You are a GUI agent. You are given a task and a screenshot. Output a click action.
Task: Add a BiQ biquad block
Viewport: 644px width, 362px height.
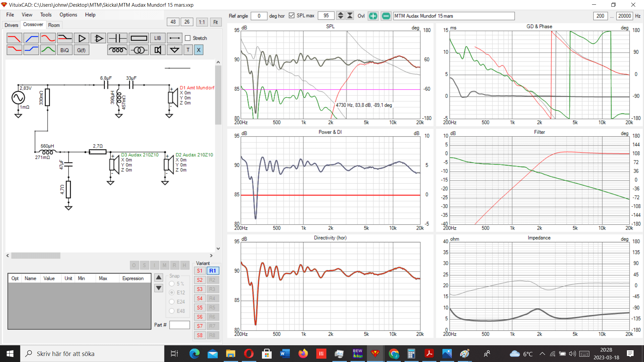[x=65, y=50]
